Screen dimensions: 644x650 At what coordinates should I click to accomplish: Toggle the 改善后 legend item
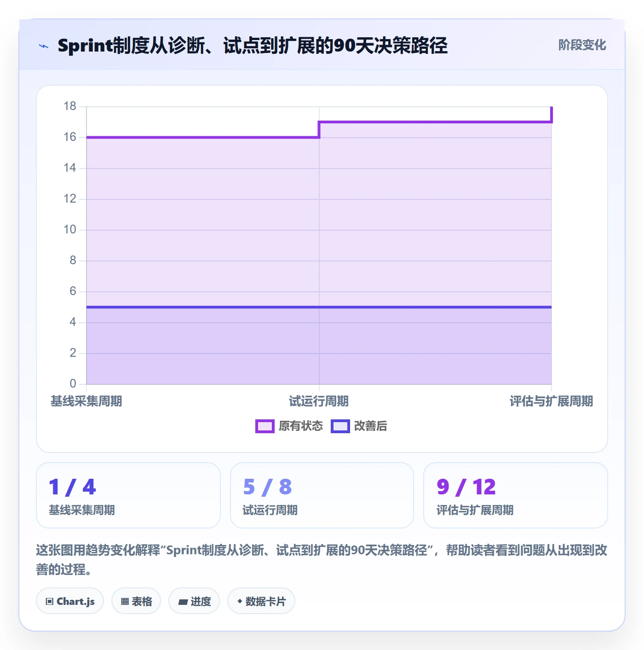click(x=359, y=426)
